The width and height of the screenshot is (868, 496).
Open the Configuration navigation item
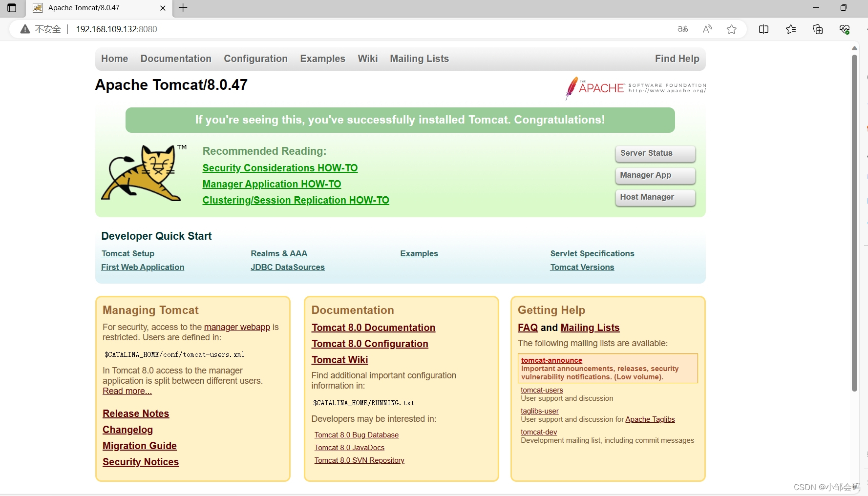255,59
